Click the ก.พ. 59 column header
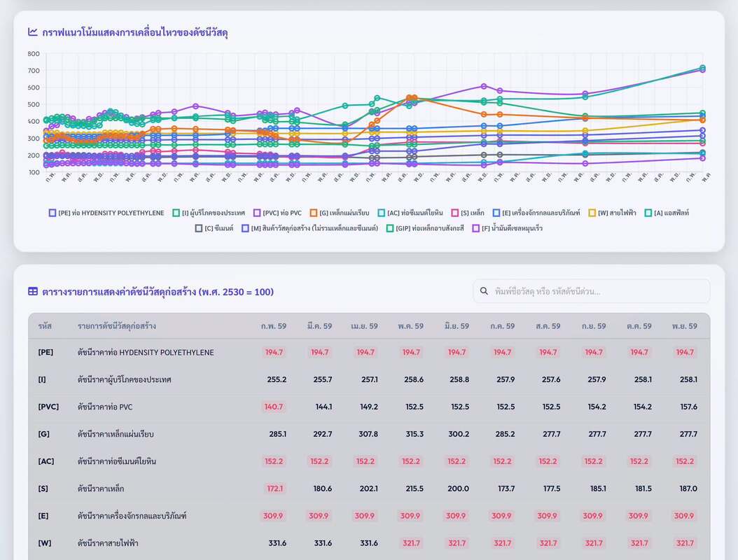This screenshot has height=560, width=738. (274, 326)
